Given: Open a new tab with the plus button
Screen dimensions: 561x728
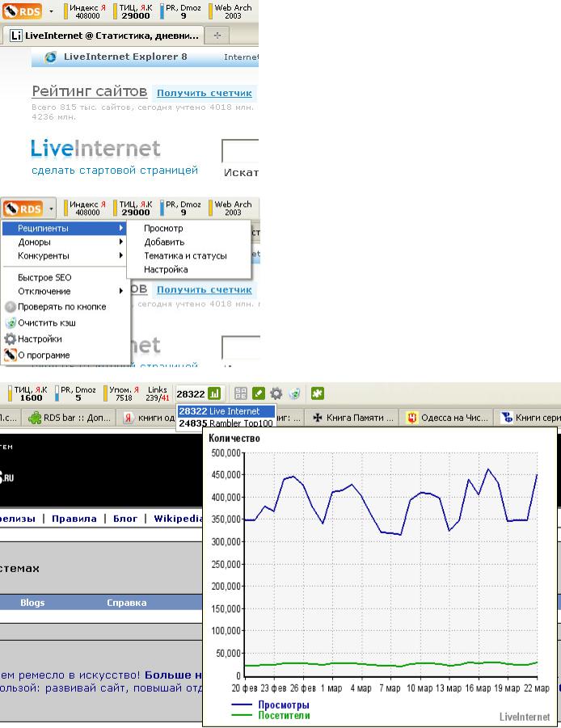Looking at the screenshot, I should point(217,36).
